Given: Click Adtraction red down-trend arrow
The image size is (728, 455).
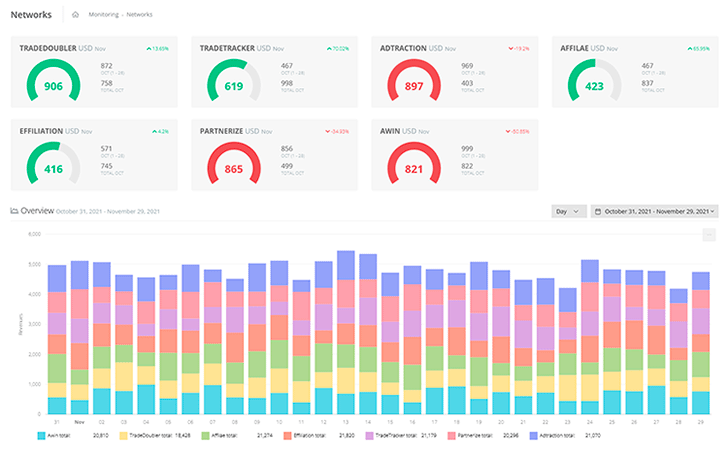Looking at the screenshot, I should 511,49.
